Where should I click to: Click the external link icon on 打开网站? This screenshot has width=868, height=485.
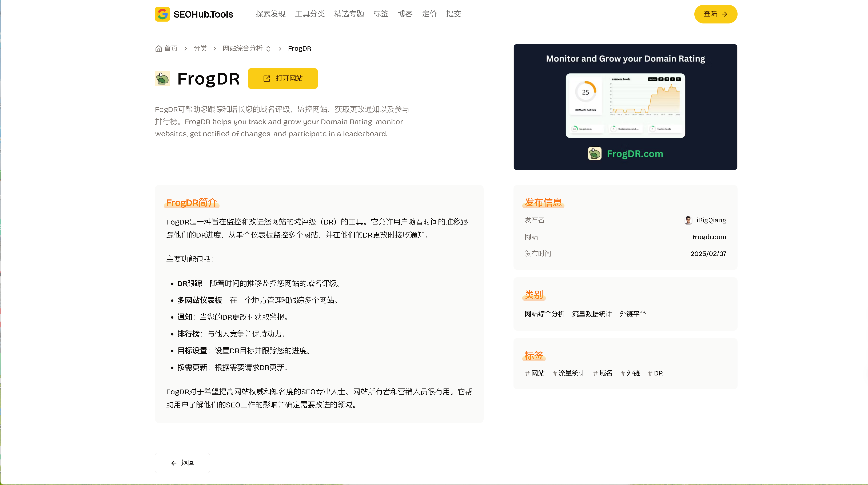click(266, 78)
